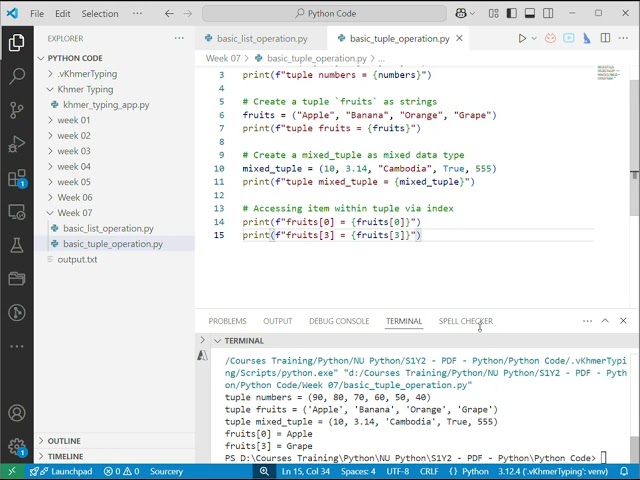Viewport: 640px width, 480px height.
Task: Open Copilot chat icon in title bar
Action: coord(461,13)
